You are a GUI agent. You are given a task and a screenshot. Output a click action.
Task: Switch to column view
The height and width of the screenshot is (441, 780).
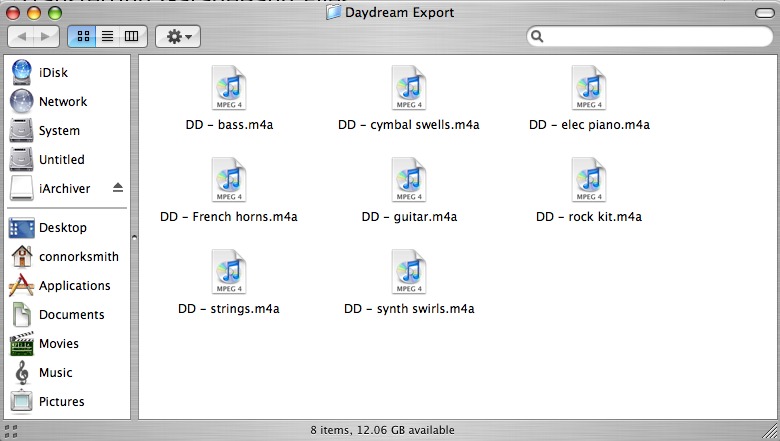click(x=132, y=36)
